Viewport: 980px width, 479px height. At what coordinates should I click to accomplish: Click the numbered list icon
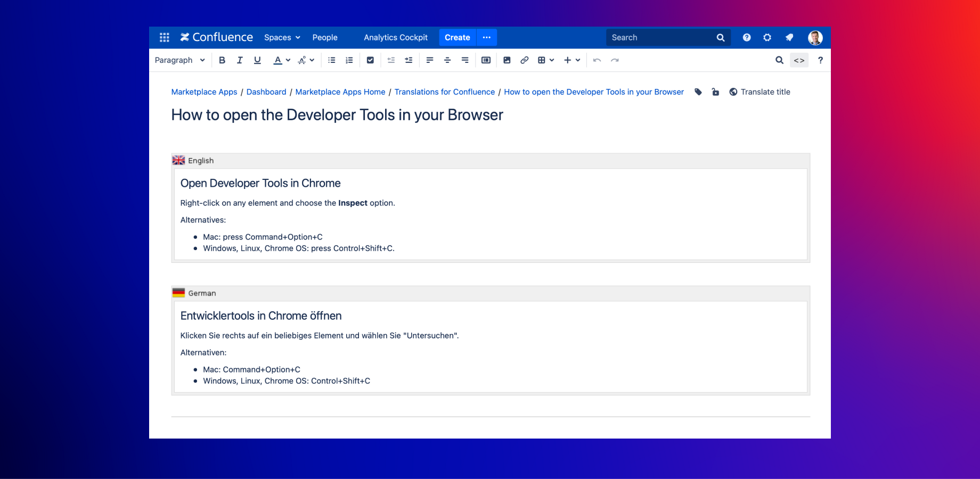point(349,60)
